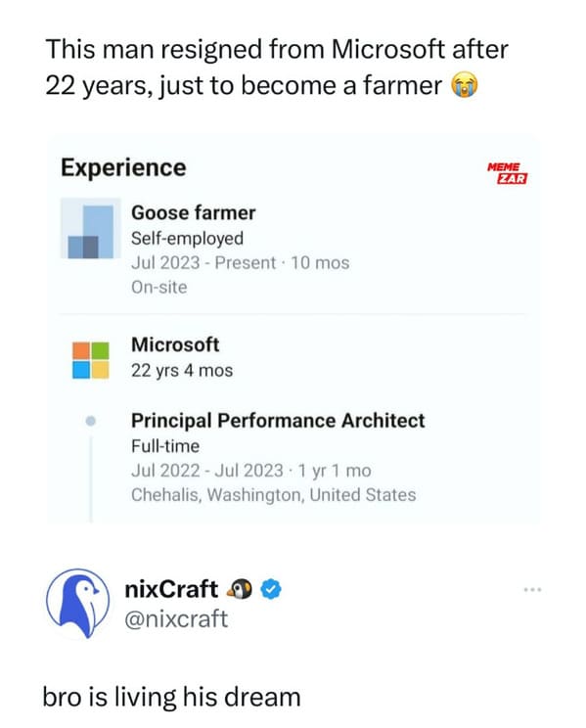Open the embedded LinkedIn experience screenshot

[x=293, y=329]
